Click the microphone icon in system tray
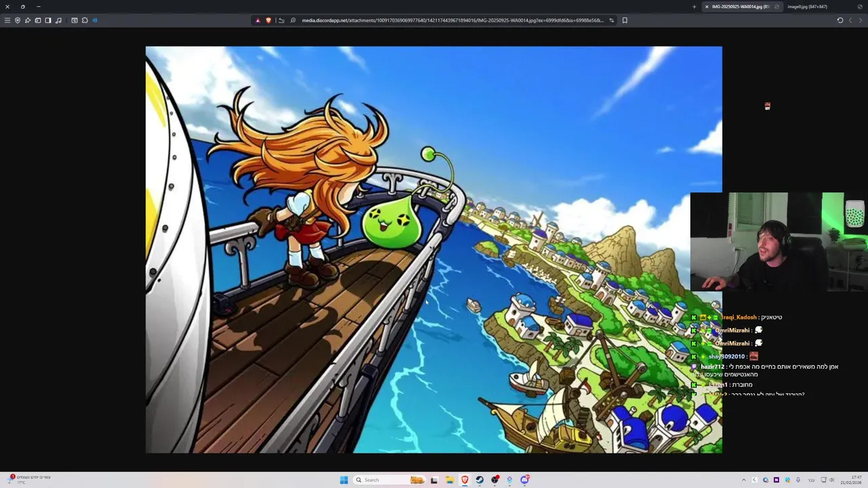The image size is (868, 488). [798, 480]
